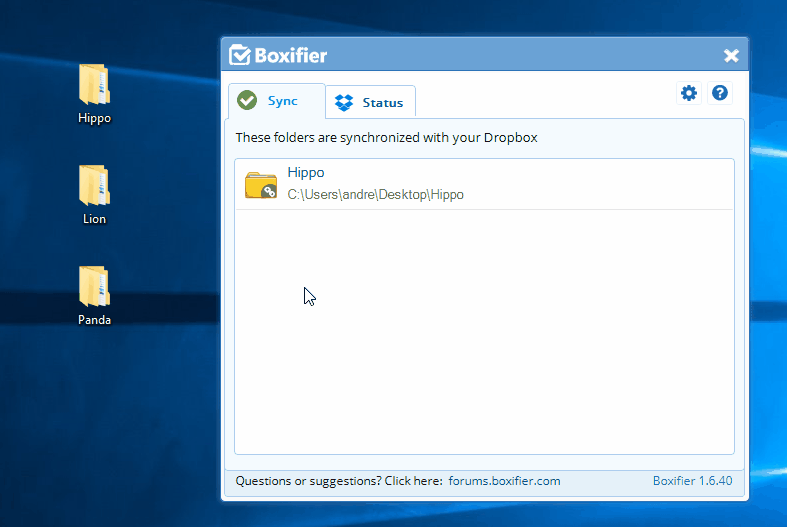Viewport: 787px width, 527px height.
Task: Click the green checkmark on Sync tab
Action: [x=247, y=100]
